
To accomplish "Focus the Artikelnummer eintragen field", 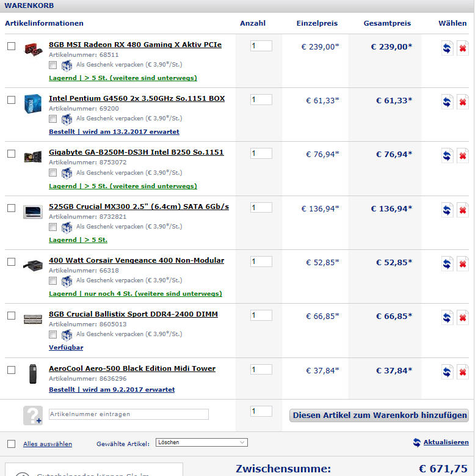I will pyautogui.click(x=129, y=414).
